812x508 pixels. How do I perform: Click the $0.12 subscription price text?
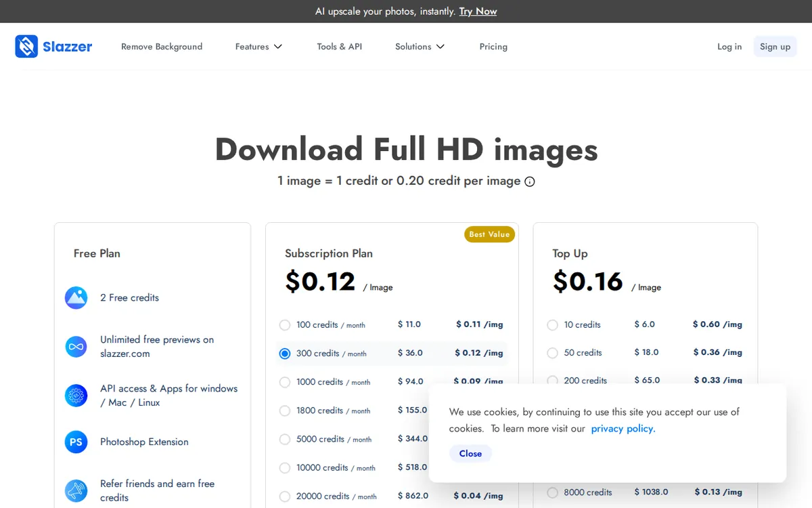point(320,281)
